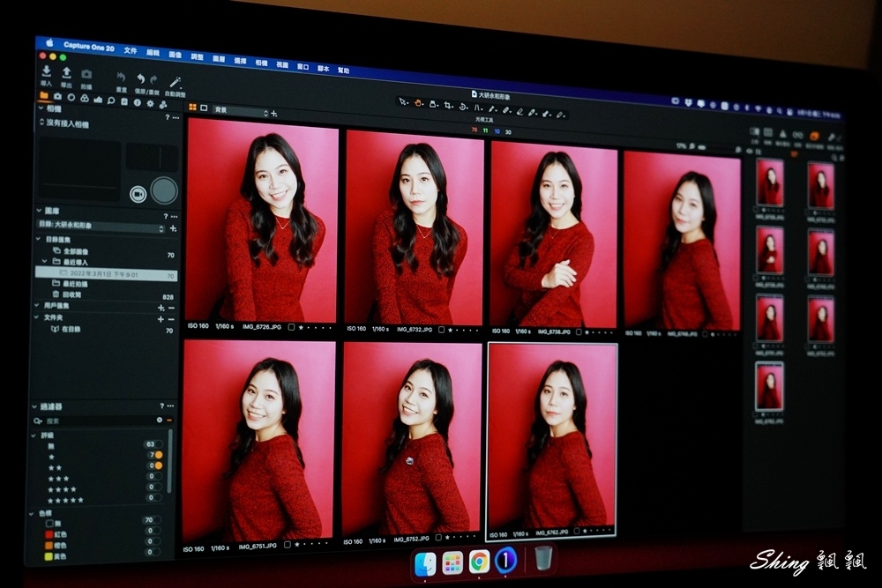882x588 pixels.
Task: Select the orange hand pan tool
Action: tap(418, 103)
